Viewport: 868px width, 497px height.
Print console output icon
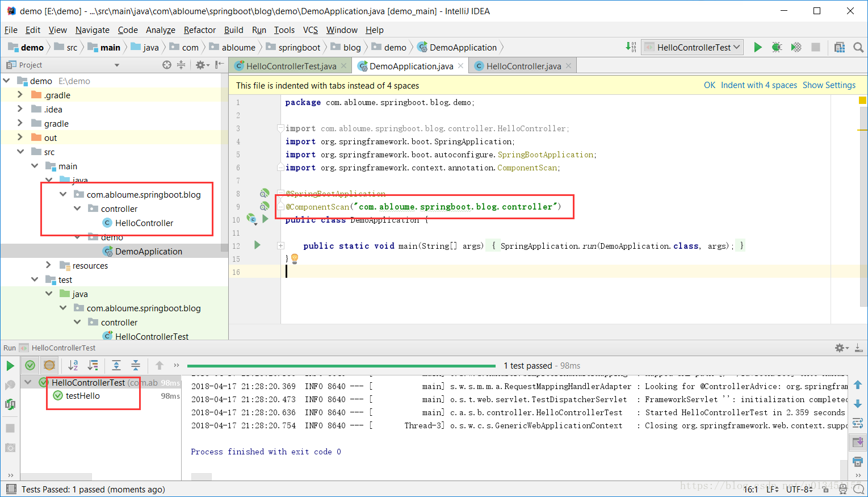858,461
